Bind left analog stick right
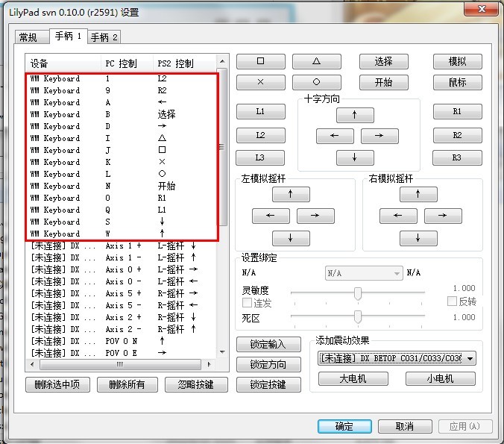The image size is (504, 444). click(315, 216)
